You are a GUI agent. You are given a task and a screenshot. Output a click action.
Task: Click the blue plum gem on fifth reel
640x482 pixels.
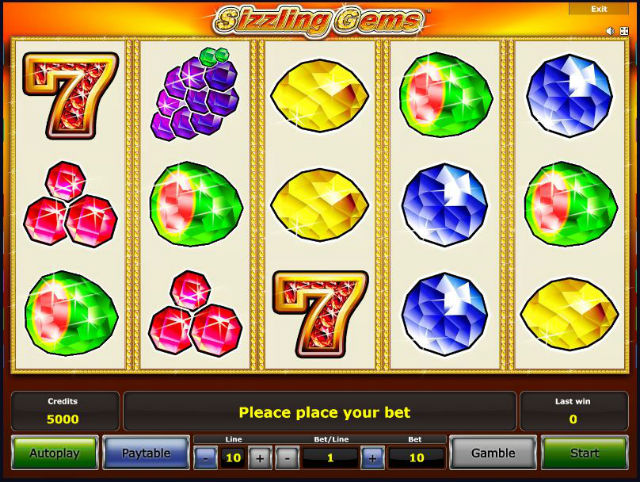point(569,96)
